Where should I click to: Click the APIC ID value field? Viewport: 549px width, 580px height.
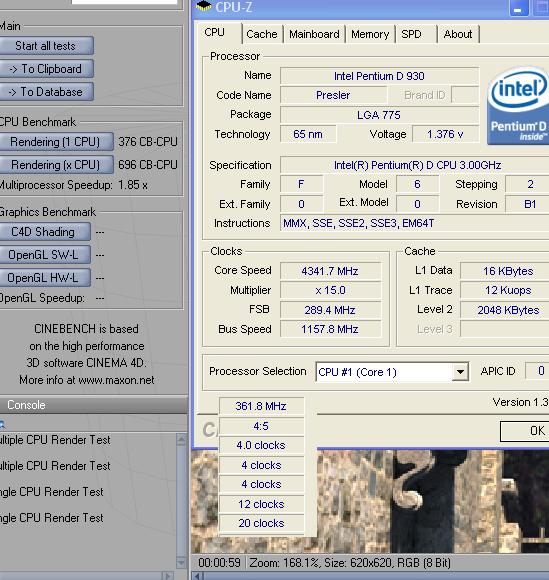[537, 371]
